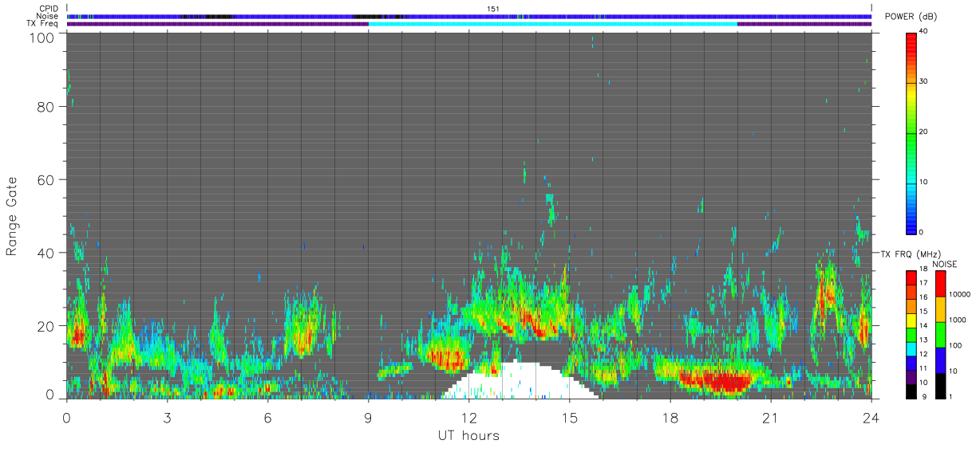Click the range gate 100 axis label
This screenshot has height=452, width=980.
pyautogui.click(x=42, y=37)
